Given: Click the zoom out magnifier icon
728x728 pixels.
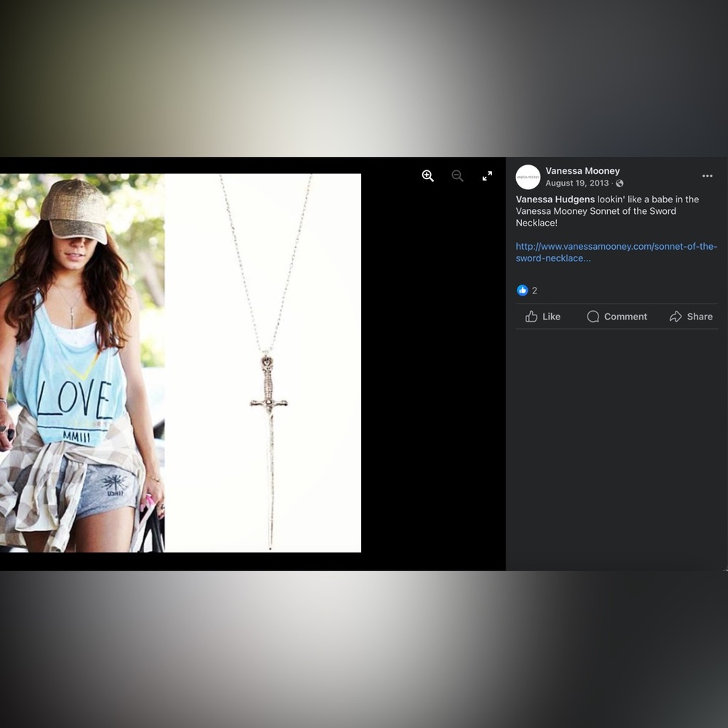Looking at the screenshot, I should click(457, 176).
